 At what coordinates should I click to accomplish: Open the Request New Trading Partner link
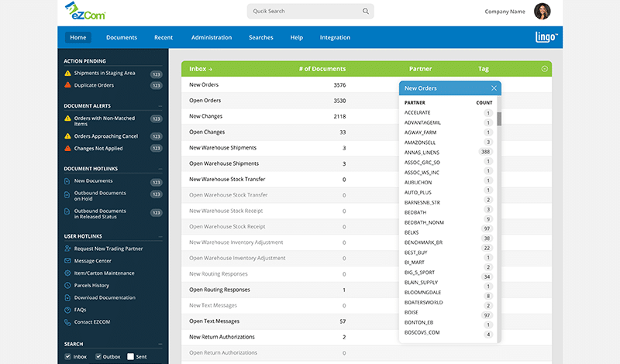pos(108,249)
